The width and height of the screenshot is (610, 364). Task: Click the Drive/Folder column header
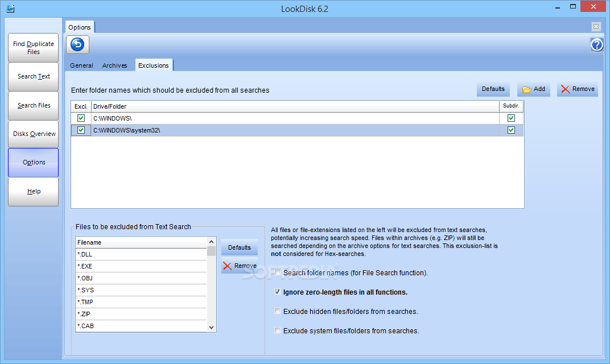pos(295,106)
